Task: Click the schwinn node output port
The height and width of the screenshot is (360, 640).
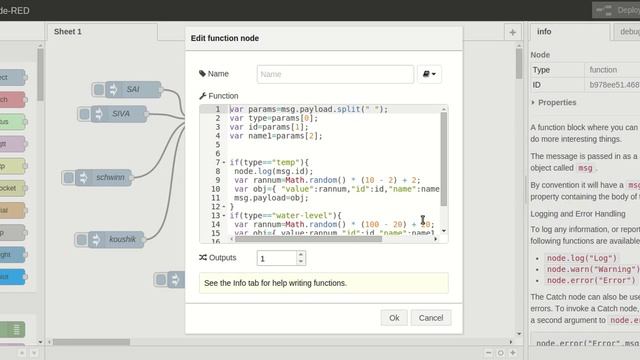Action: [131, 178]
